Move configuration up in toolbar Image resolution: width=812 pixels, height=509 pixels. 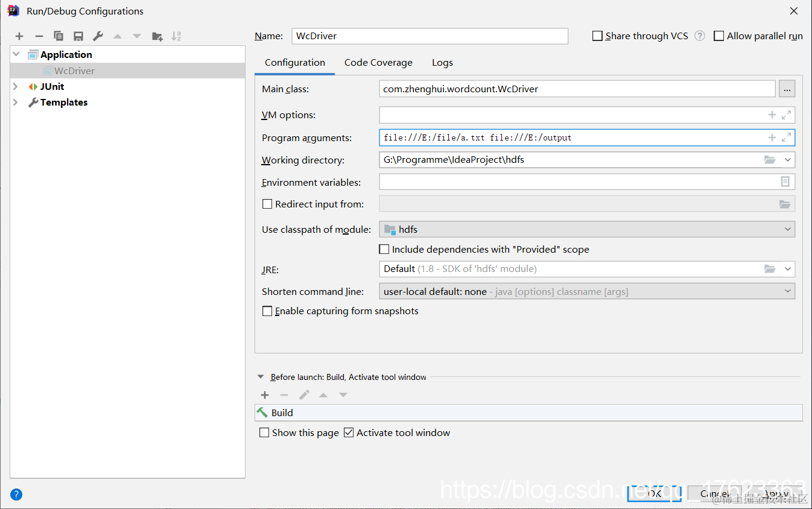point(118,36)
